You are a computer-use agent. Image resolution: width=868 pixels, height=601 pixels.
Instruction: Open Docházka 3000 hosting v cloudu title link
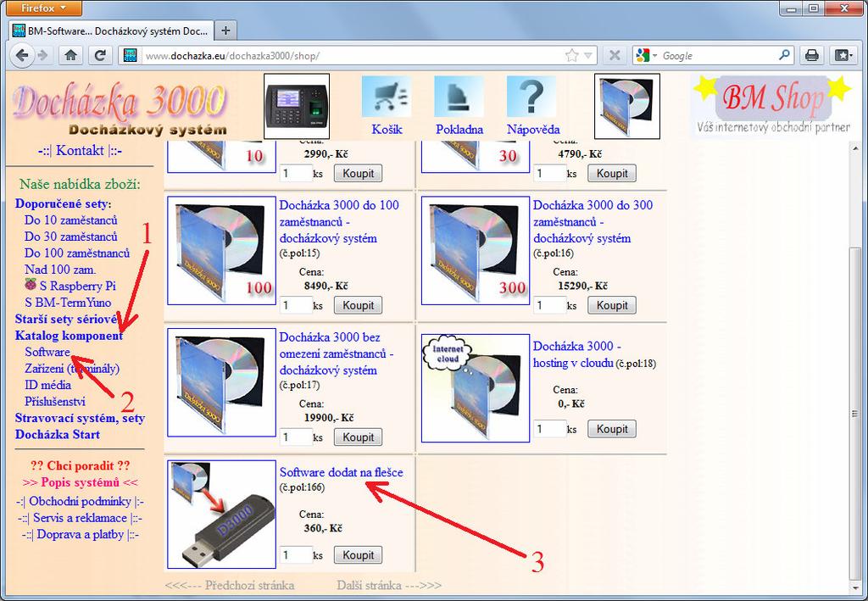click(x=576, y=354)
